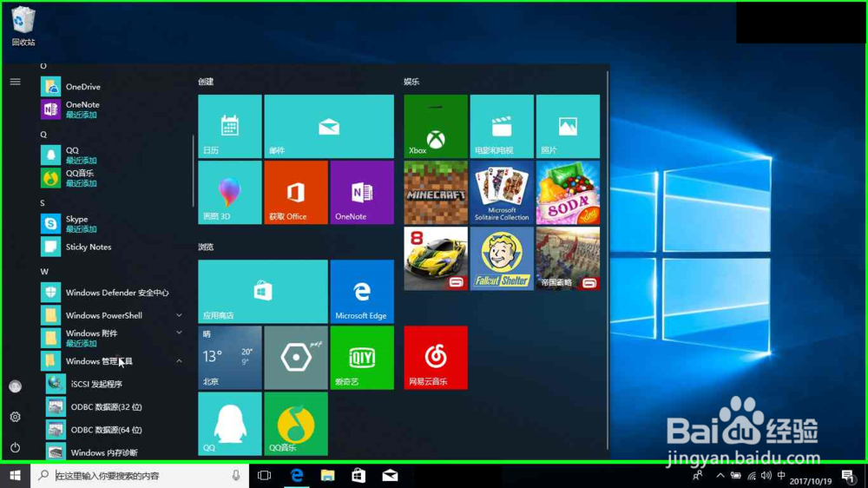Launch the Microsoft Edge tile
The height and width of the screenshot is (488, 868).
pyautogui.click(x=362, y=292)
